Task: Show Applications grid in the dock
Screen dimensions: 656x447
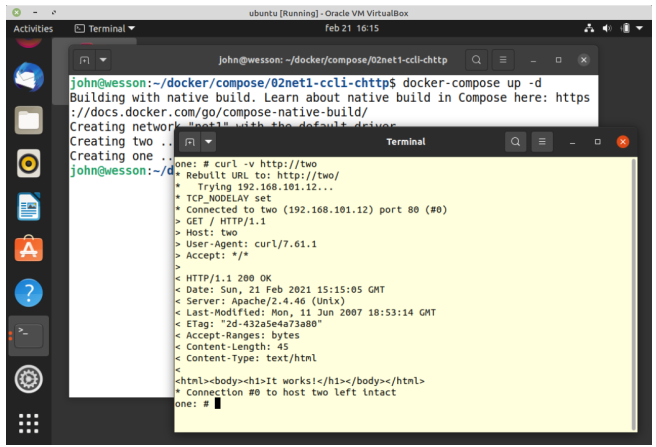Action: coord(28,422)
